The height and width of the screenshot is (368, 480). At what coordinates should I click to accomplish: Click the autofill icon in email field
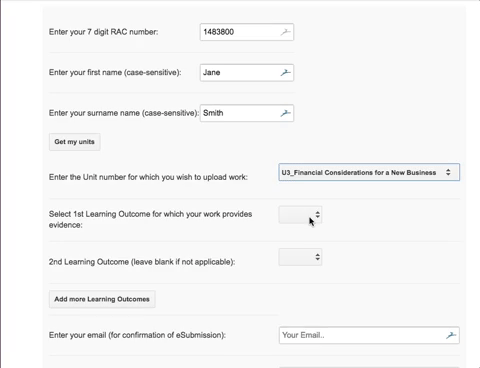click(451, 335)
